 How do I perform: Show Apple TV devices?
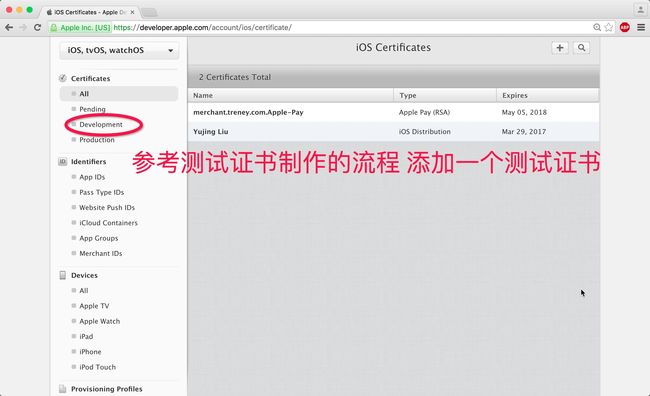[x=94, y=306]
